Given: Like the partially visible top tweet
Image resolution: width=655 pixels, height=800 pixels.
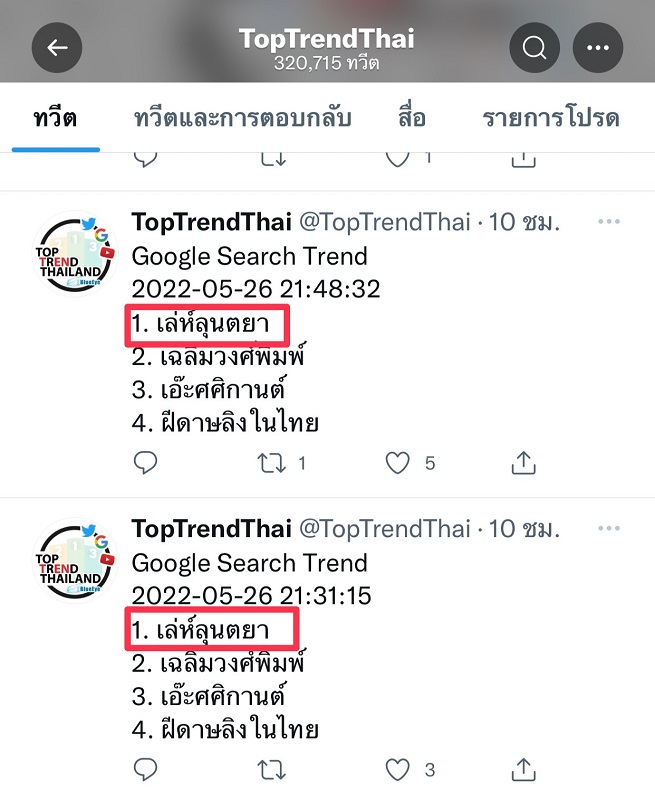Looking at the screenshot, I should click(x=398, y=157).
